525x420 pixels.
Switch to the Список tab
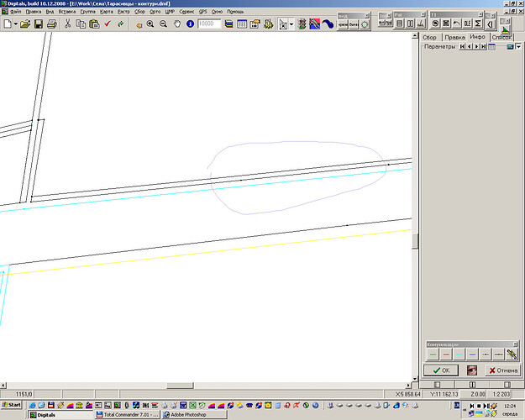[501, 38]
